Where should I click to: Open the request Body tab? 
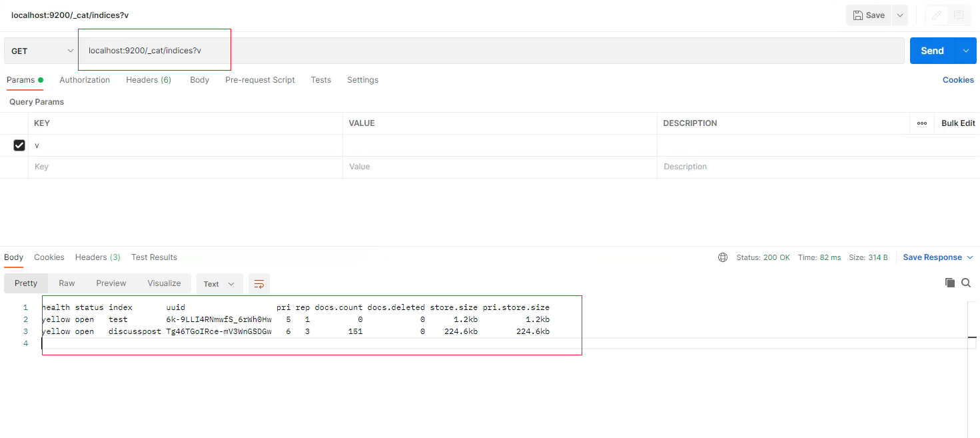199,80
